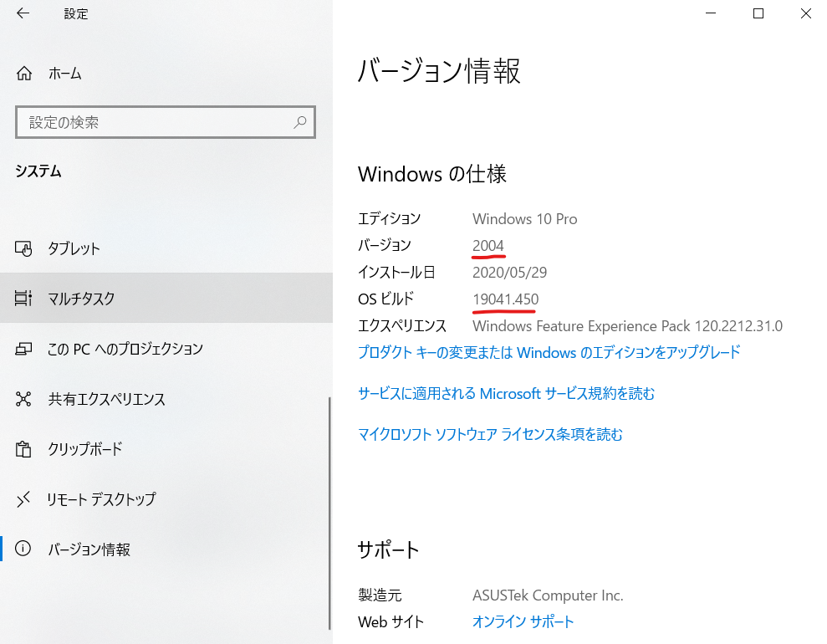
Task: Open the マルチタスク settings
Action: coord(166,298)
